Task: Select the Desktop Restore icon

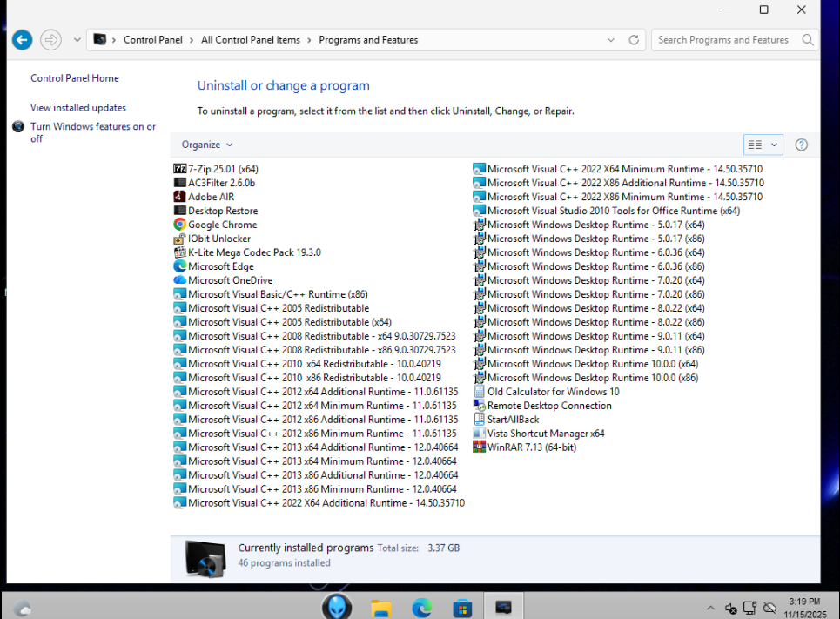Action: [x=179, y=211]
